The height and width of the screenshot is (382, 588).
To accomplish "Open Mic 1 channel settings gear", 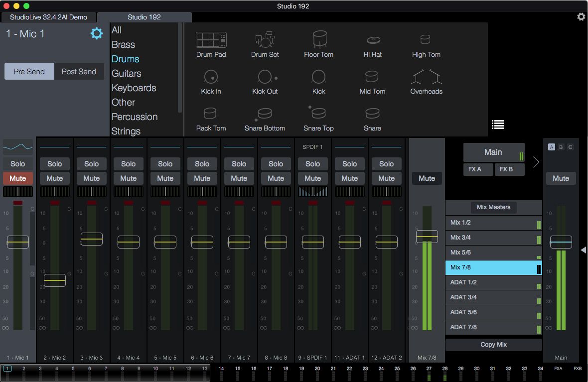I will (x=96, y=33).
